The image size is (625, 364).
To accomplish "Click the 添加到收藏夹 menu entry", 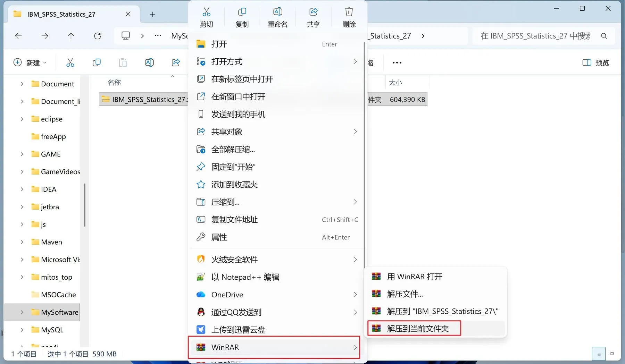I will click(x=277, y=185).
